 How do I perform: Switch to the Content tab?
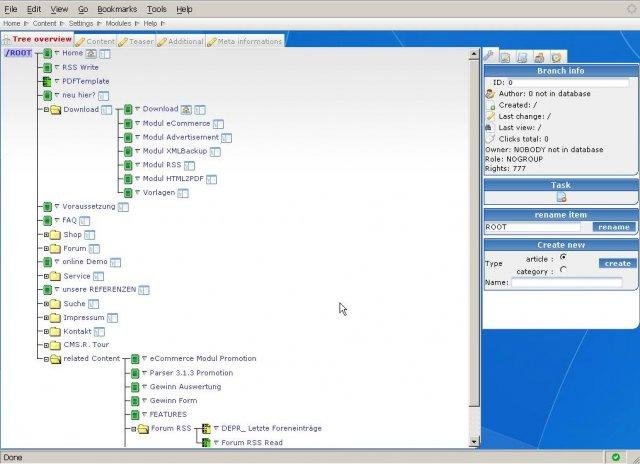click(x=96, y=41)
